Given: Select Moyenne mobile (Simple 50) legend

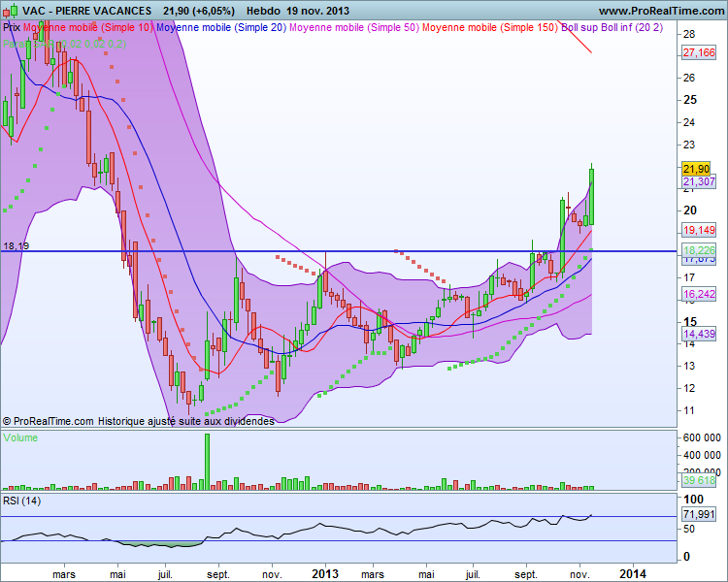Looking at the screenshot, I should (x=354, y=27).
